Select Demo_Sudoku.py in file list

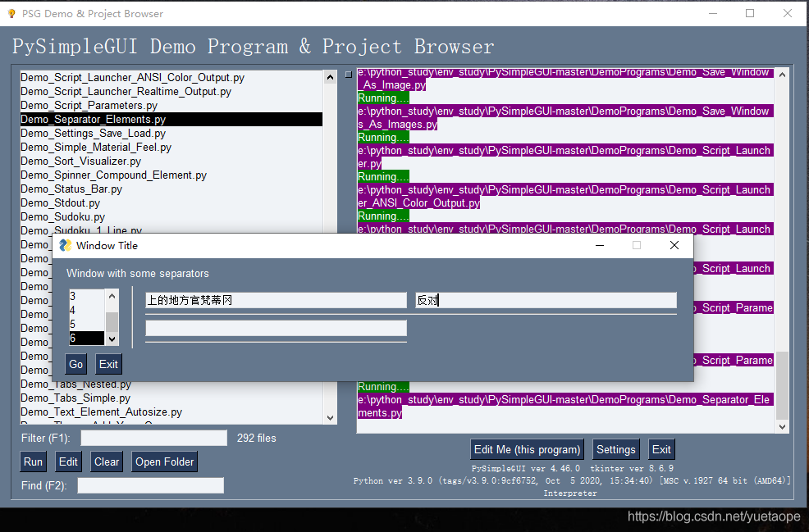click(171, 217)
